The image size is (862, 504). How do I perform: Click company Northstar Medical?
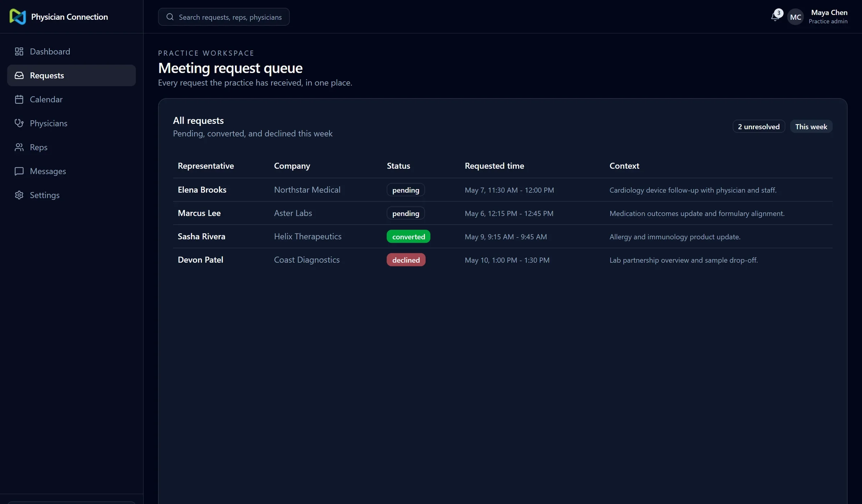(307, 190)
